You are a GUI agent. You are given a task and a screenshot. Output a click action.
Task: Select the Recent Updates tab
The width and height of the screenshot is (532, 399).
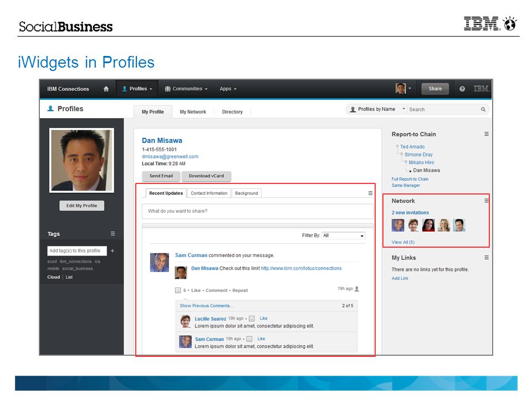(x=166, y=193)
